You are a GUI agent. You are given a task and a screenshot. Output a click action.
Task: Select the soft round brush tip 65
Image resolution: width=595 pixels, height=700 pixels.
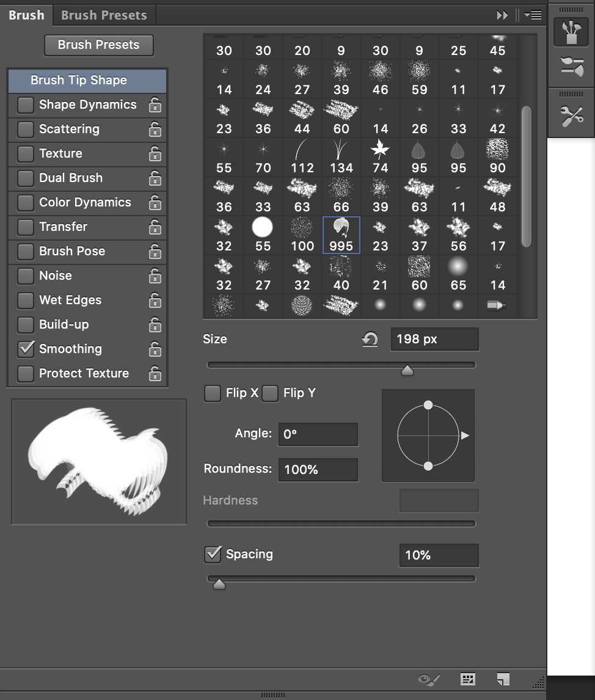click(x=458, y=274)
